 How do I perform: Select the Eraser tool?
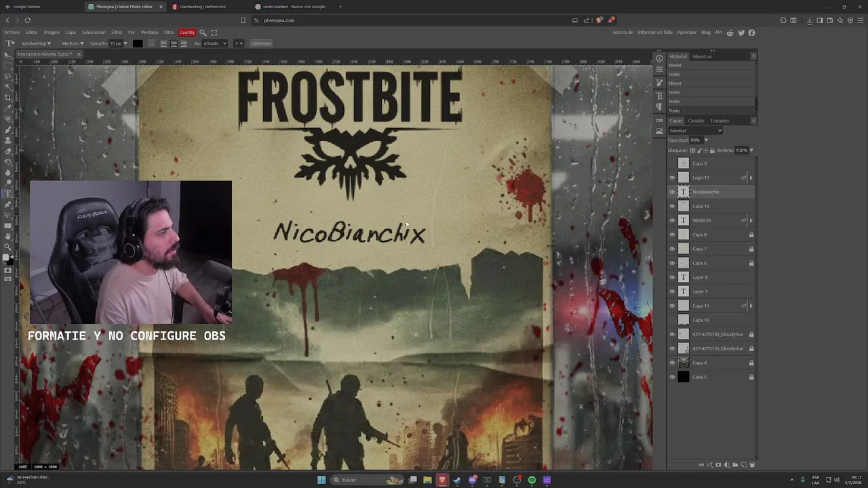8,150
